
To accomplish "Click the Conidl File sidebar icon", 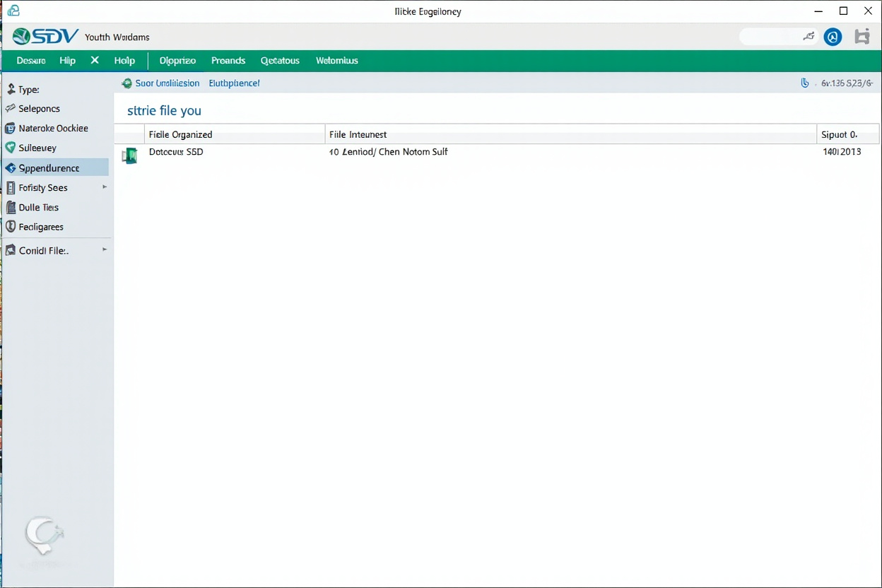I will point(11,250).
